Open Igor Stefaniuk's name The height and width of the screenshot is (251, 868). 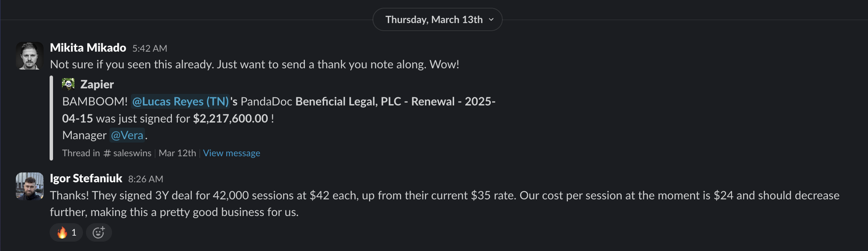[x=86, y=178]
